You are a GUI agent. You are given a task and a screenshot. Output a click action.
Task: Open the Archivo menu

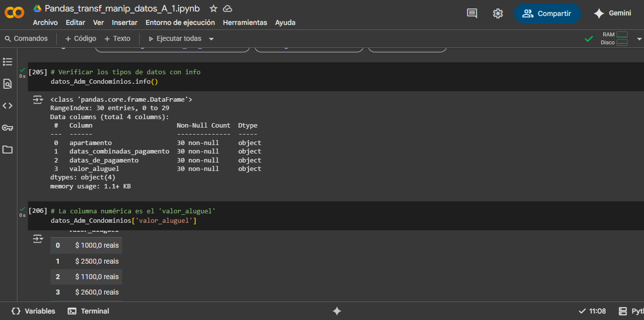pos(45,22)
